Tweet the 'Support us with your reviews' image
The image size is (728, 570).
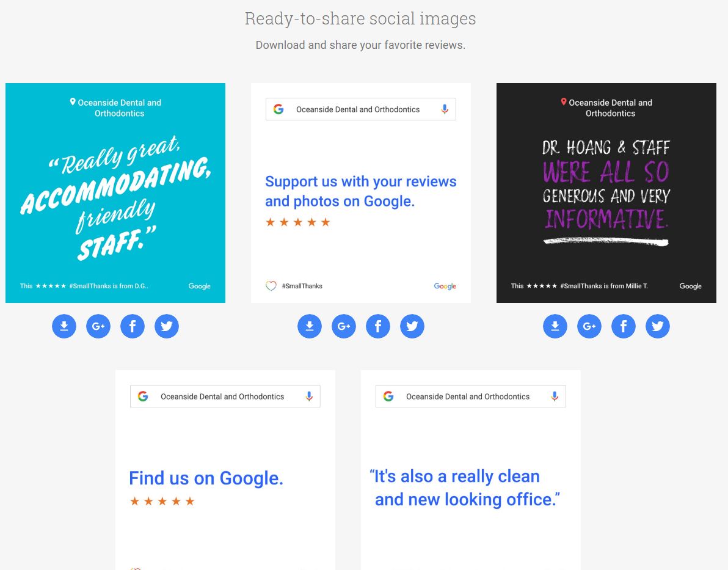tap(412, 326)
